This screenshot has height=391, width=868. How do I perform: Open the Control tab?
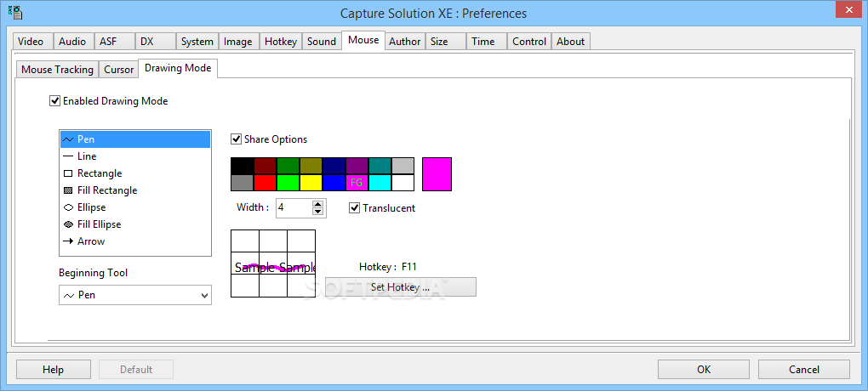click(528, 42)
